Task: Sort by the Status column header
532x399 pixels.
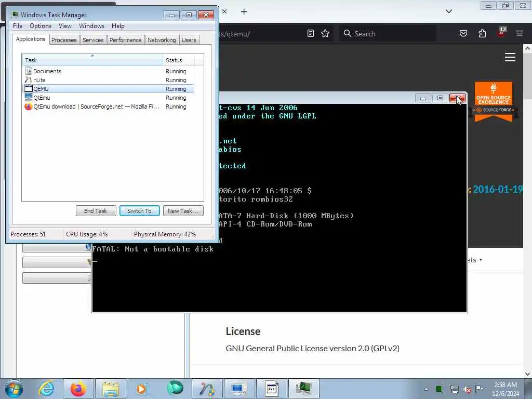Action: pyautogui.click(x=179, y=60)
